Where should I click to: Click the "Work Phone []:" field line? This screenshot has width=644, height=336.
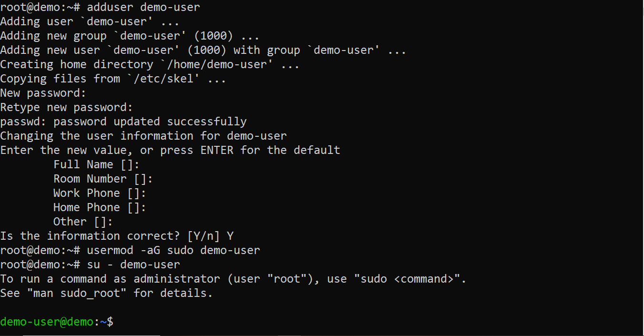tap(100, 193)
